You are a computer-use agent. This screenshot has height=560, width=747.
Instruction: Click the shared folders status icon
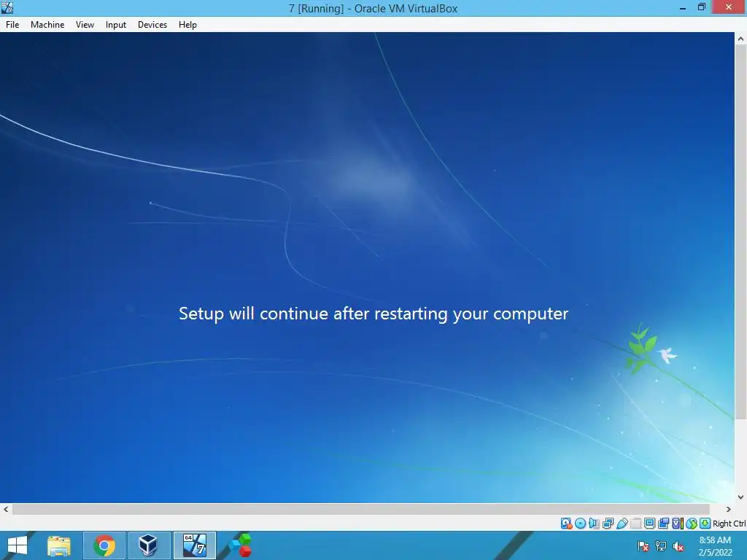click(636, 524)
